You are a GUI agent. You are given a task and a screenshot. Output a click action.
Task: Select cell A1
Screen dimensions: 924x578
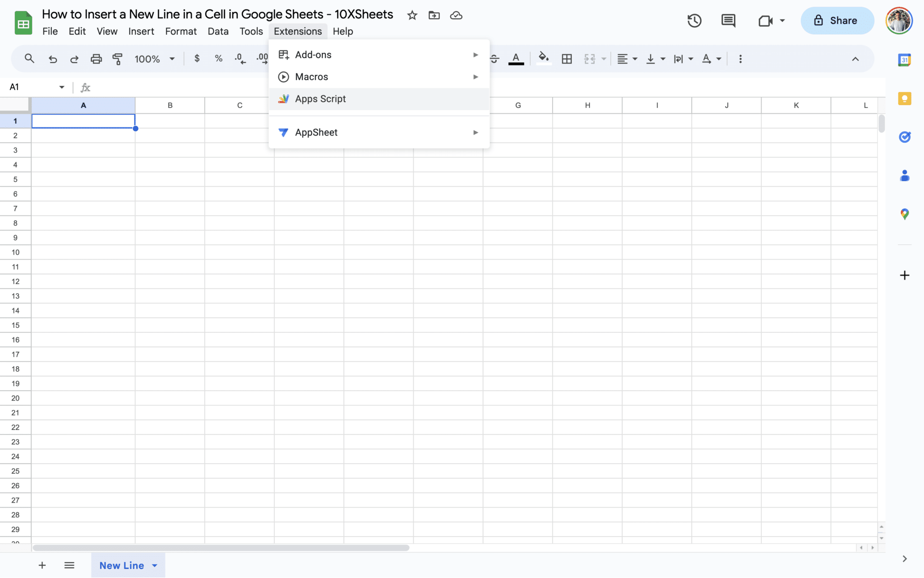[x=83, y=121]
